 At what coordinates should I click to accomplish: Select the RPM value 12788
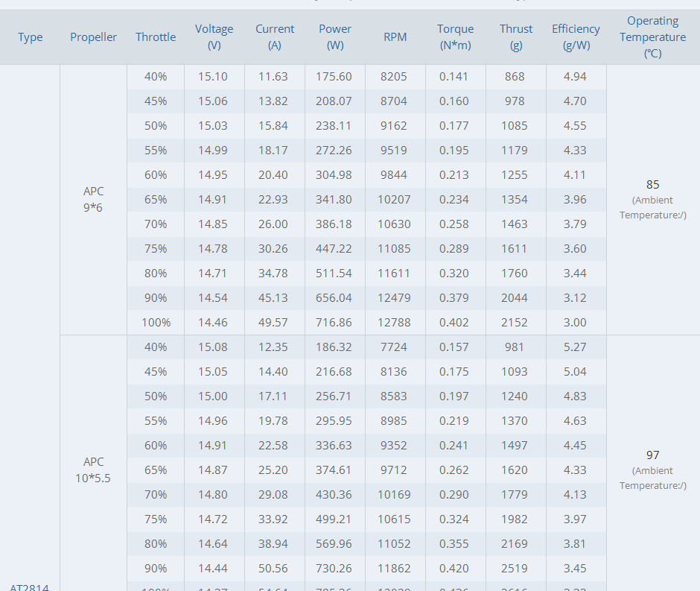tap(395, 323)
